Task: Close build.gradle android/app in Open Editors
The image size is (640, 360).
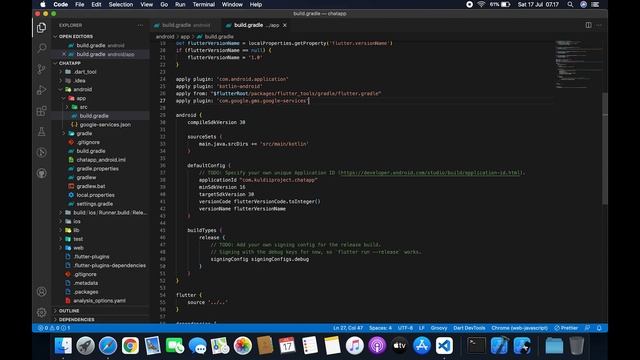Action: pyautogui.click(x=64, y=54)
